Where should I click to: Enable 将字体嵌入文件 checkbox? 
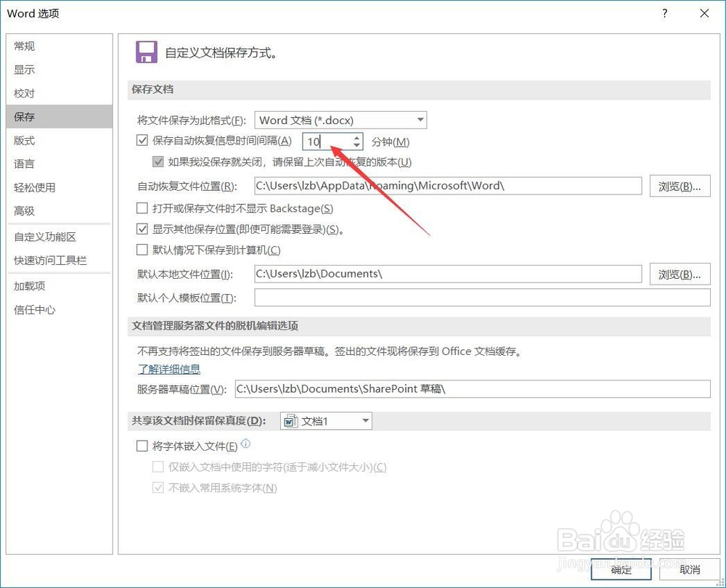pos(142,446)
